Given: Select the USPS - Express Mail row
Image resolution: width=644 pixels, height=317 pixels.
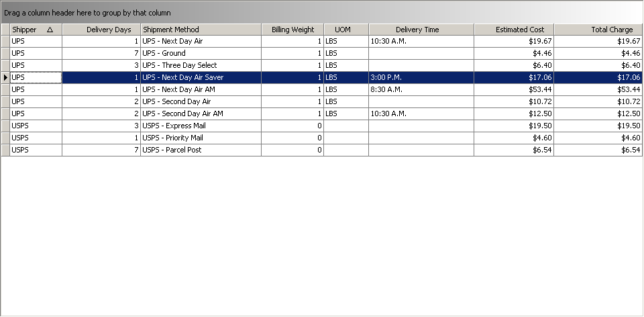Looking at the screenshot, I should 201,126.
